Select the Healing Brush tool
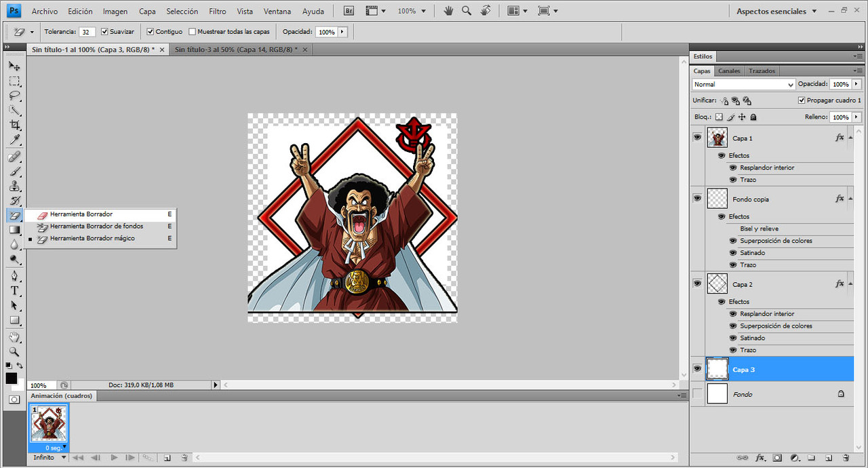 [x=14, y=157]
